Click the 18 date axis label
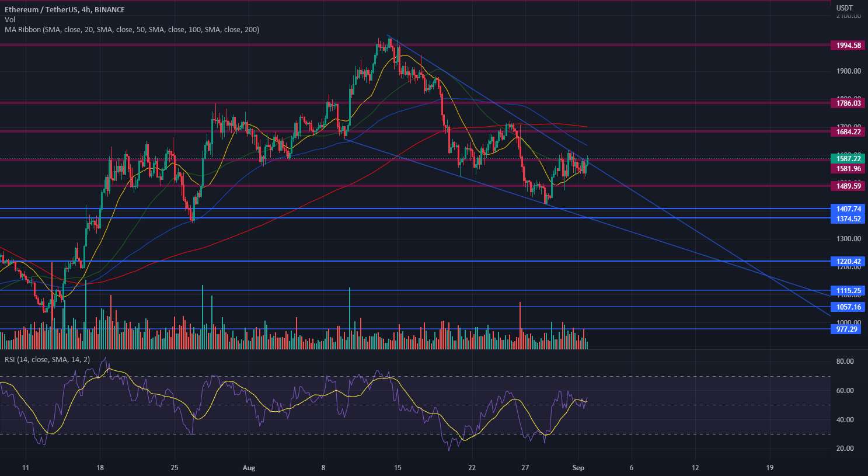 point(100,468)
